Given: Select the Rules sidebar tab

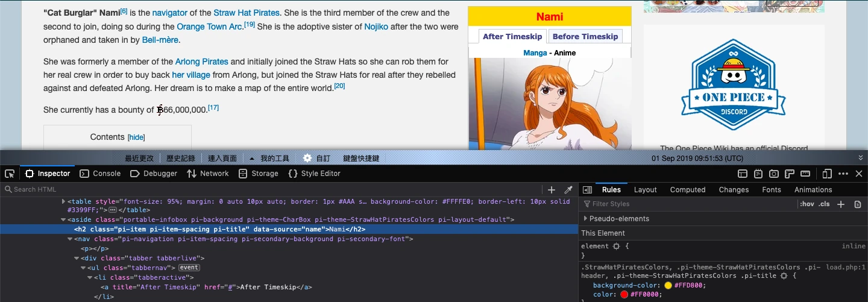Looking at the screenshot, I should pos(611,190).
